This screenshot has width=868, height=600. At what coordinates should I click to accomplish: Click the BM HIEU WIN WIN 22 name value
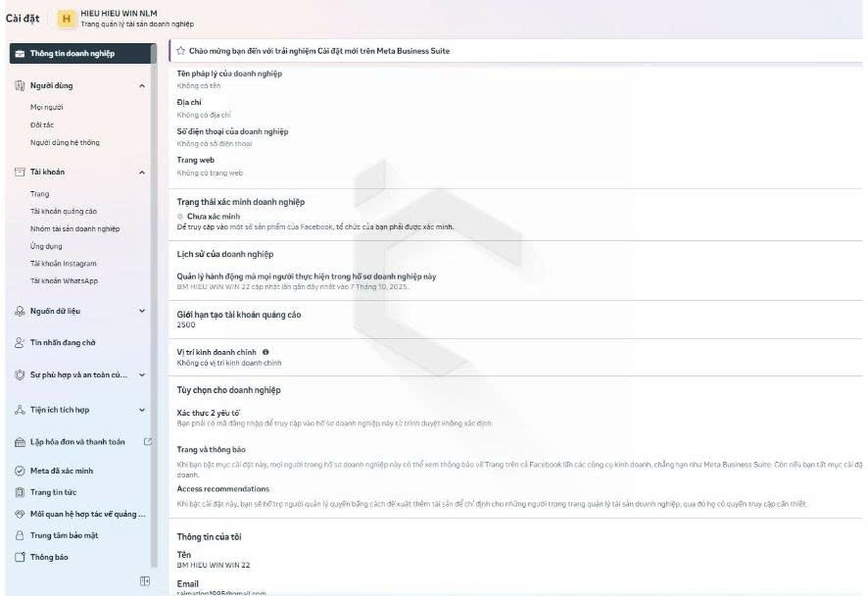tap(214, 565)
